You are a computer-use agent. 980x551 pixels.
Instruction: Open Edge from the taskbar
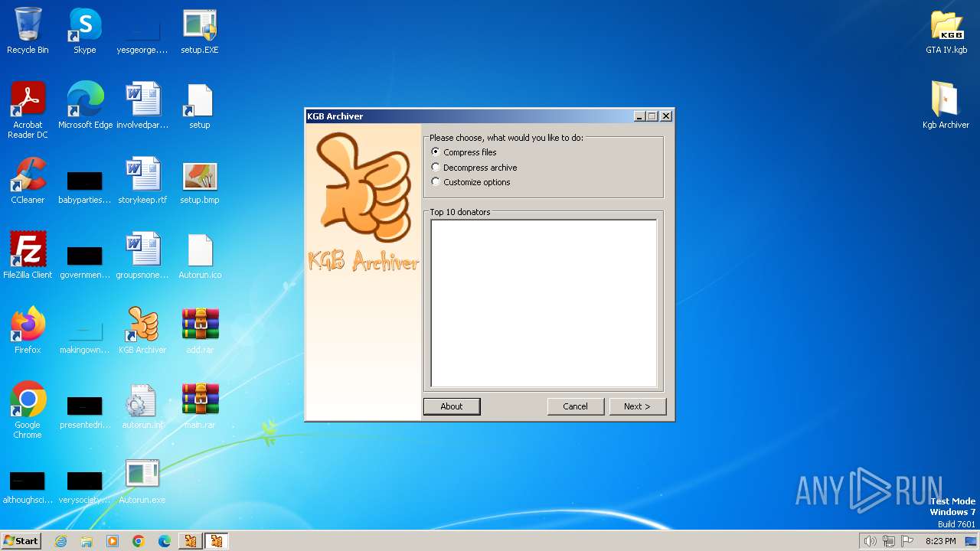click(165, 541)
